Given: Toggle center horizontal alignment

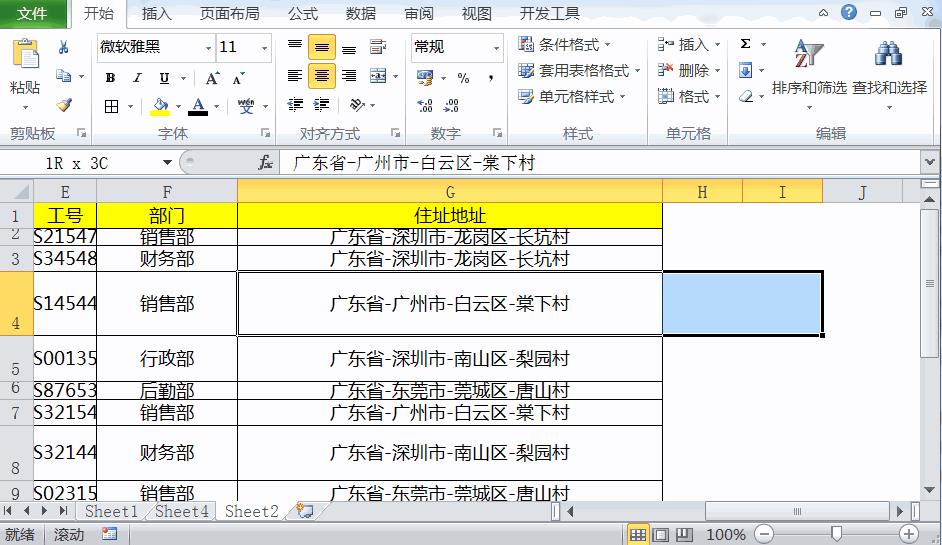Looking at the screenshot, I should click(x=321, y=76).
